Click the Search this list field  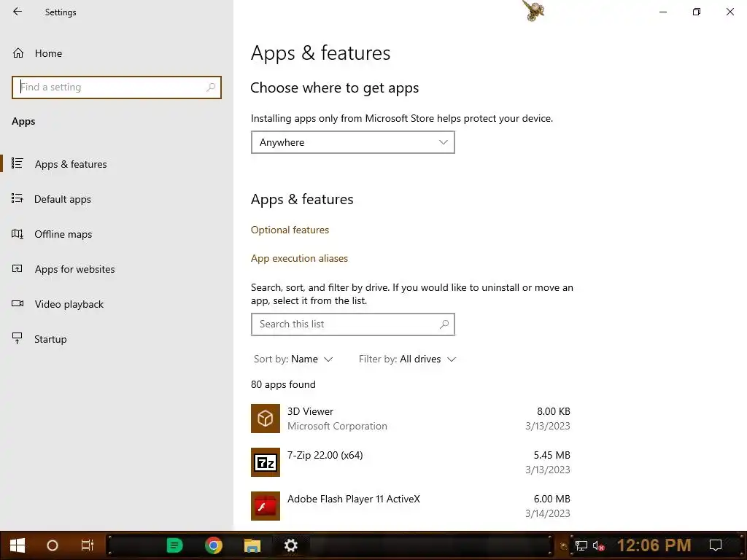352,324
